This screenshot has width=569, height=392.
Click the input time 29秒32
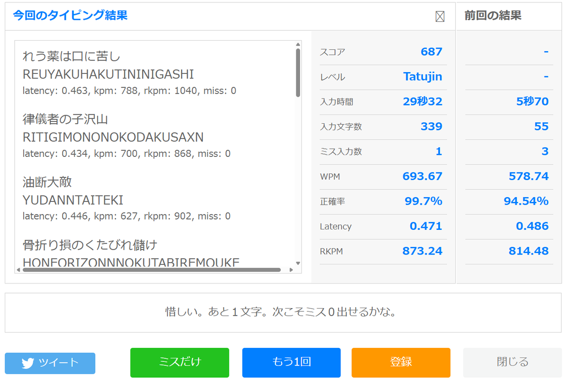point(422,101)
